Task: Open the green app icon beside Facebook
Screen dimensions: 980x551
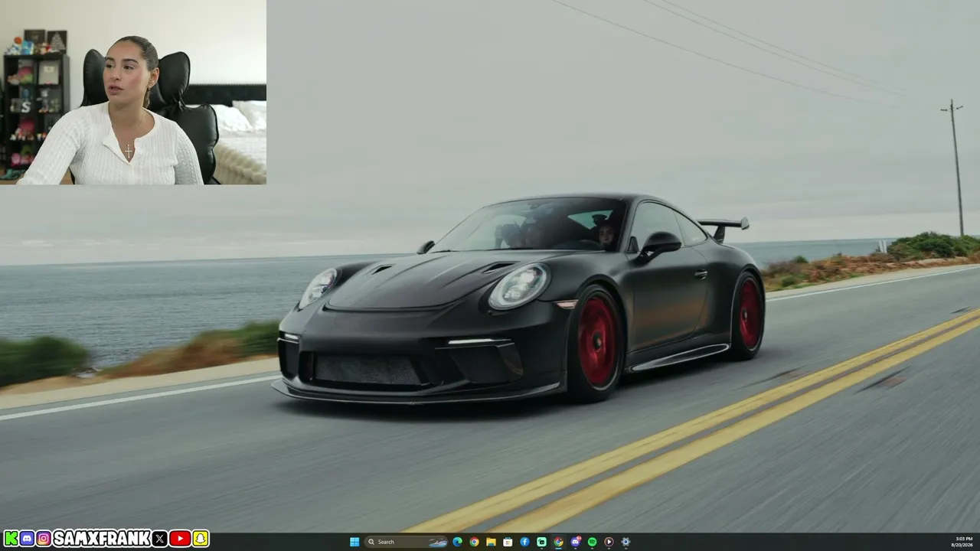Action: tap(541, 542)
